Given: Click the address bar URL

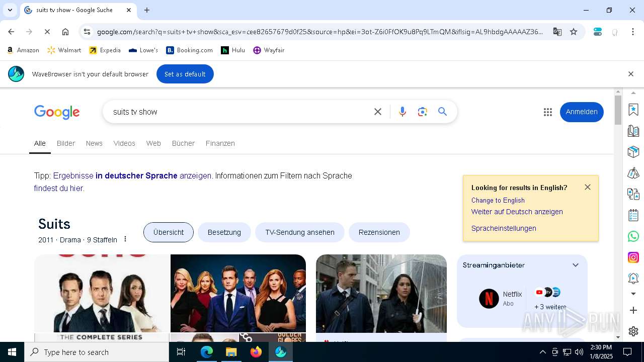Looking at the screenshot, I should click(x=320, y=32).
